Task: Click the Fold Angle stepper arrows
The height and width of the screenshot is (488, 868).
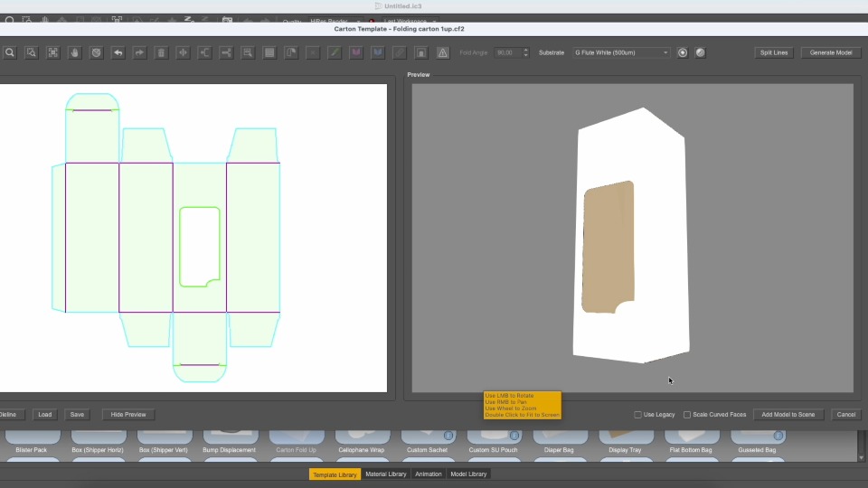Action: (x=525, y=52)
